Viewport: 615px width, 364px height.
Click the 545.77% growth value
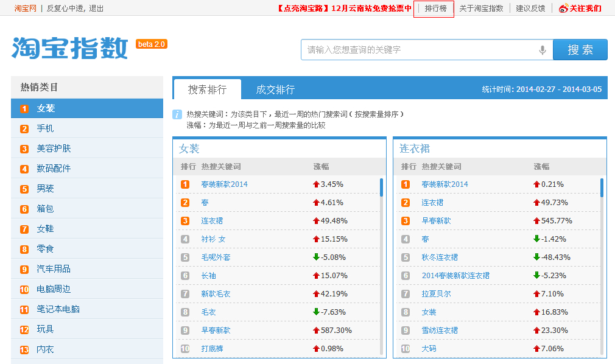pos(557,221)
